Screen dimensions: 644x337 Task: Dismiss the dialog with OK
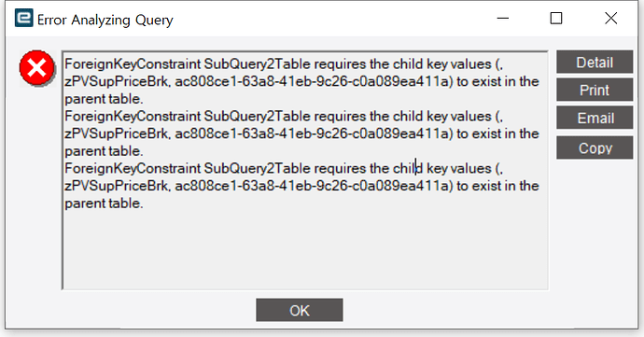300,310
